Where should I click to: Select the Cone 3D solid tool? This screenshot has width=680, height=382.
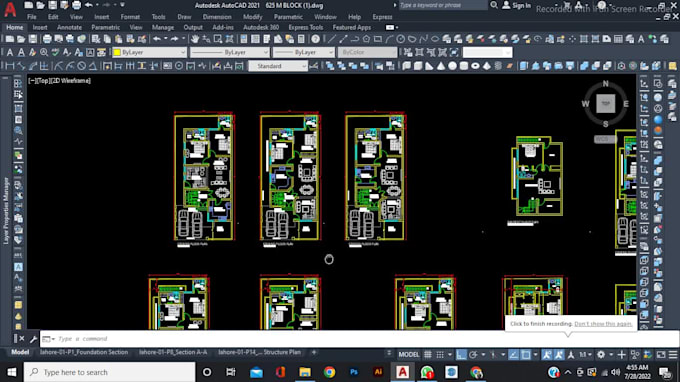(x=441, y=66)
